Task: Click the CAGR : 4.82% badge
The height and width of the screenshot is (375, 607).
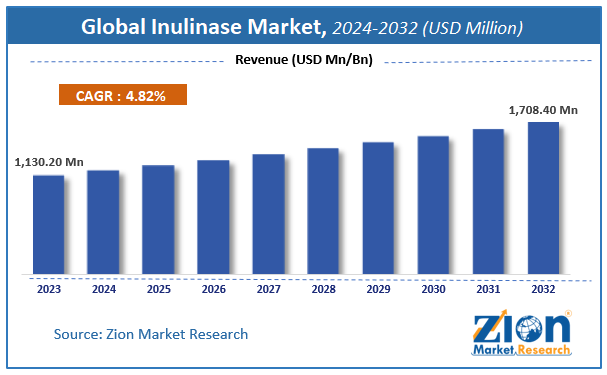Action: (x=123, y=95)
